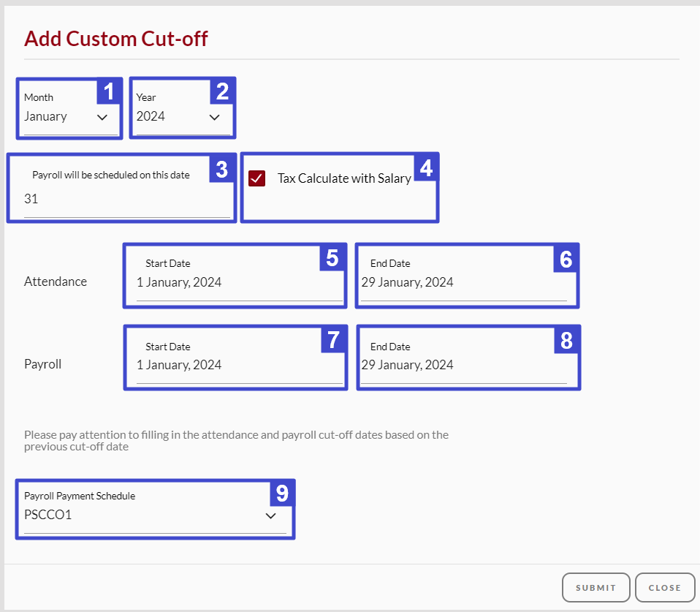This screenshot has width=700, height=612.
Task: Click the Payroll row label
Action: click(43, 364)
